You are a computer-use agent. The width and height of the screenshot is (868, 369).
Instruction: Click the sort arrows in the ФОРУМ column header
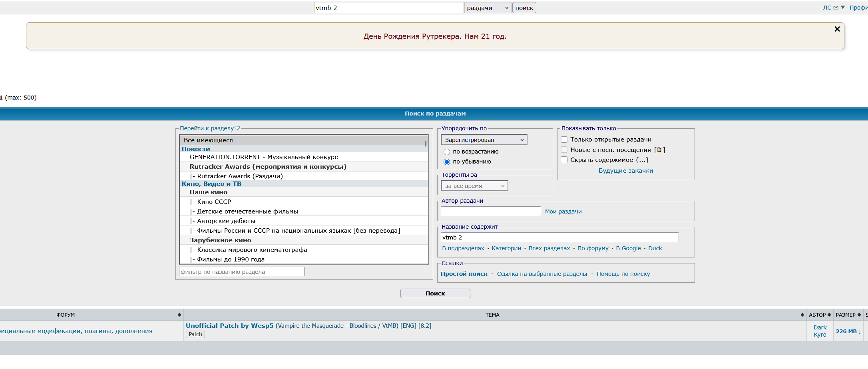click(x=179, y=315)
